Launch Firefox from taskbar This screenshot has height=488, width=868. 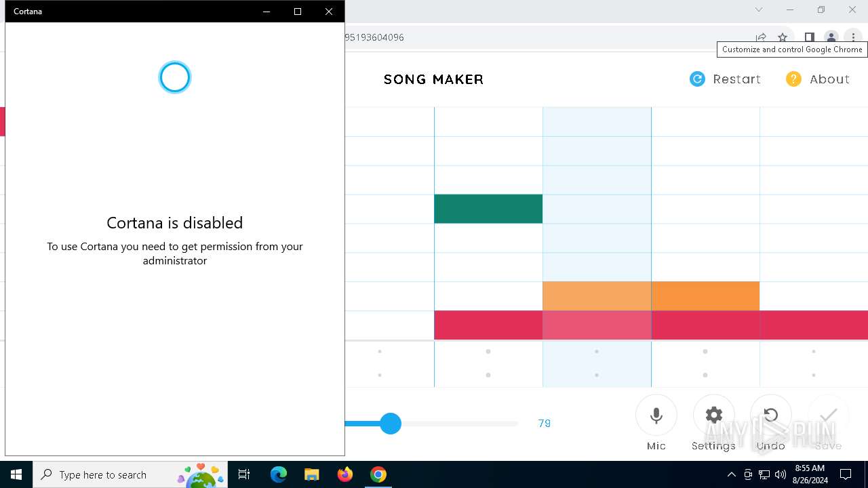coord(345,474)
